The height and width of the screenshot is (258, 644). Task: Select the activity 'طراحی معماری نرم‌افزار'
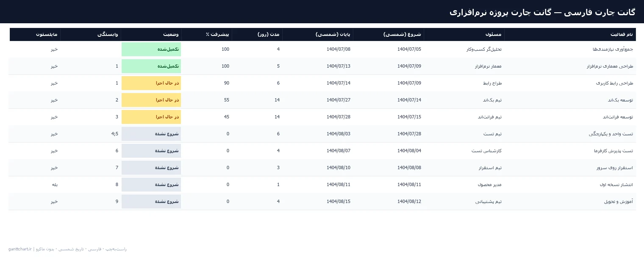point(610,66)
